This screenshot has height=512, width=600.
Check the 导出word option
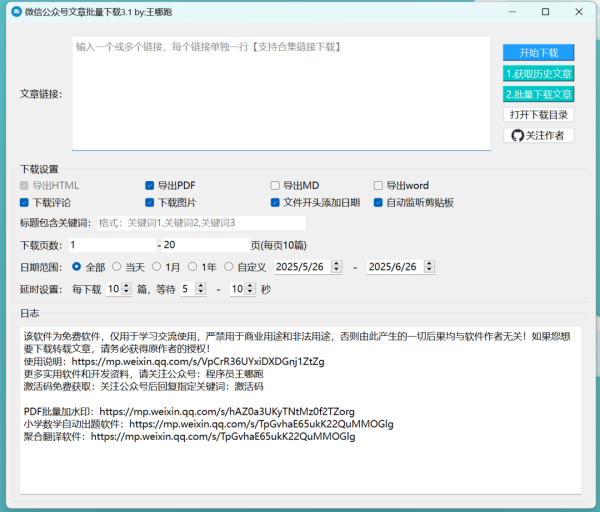tap(379, 185)
